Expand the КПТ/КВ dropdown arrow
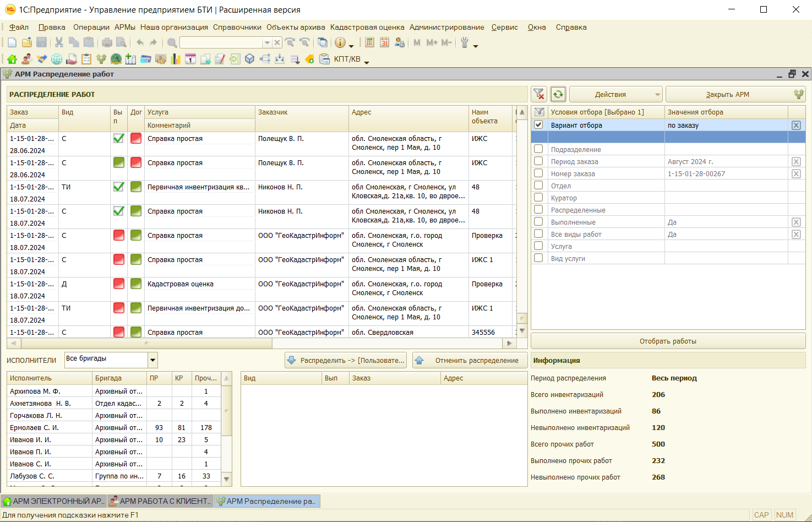 [x=366, y=62]
